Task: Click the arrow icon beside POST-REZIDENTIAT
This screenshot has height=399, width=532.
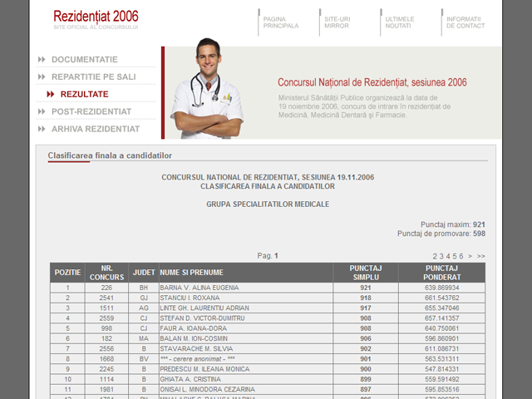Action: 42,111
